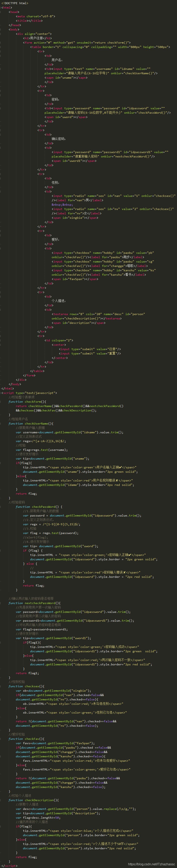Collapse the fold marker beside the <body> tag

point(1,30)
